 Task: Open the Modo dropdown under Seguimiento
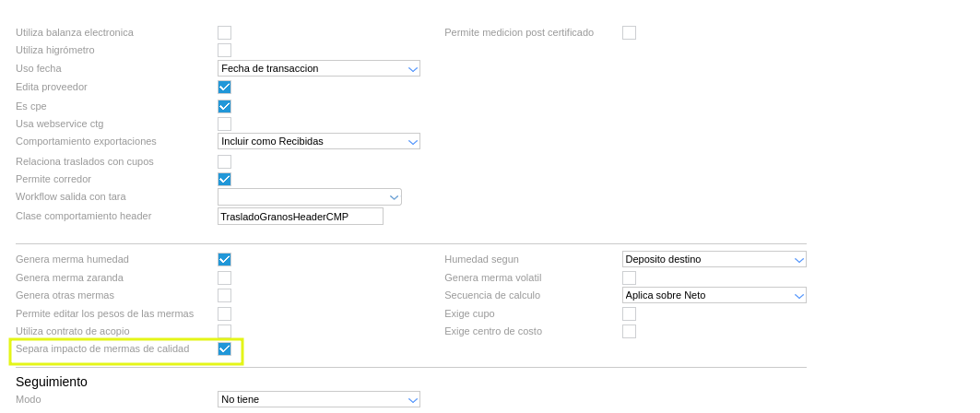(x=319, y=399)
